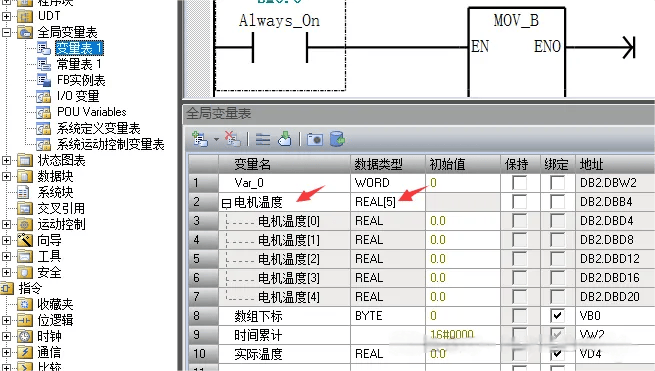Select 交叉引用 in the project tree
Image resolution: width=655 pixels, height=371 pixels.
61,208
